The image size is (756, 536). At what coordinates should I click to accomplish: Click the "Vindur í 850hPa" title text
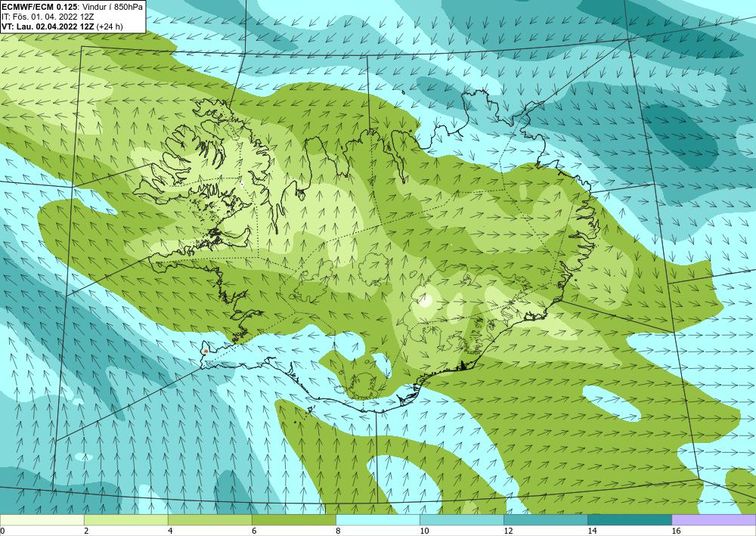113,6
